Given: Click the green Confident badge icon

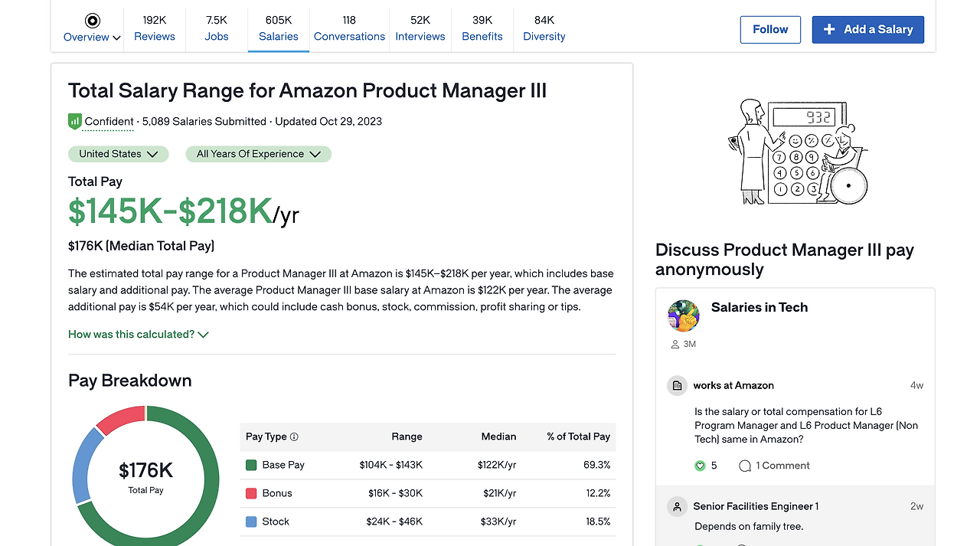Looking at the screenshot, I should pos(75,121).
